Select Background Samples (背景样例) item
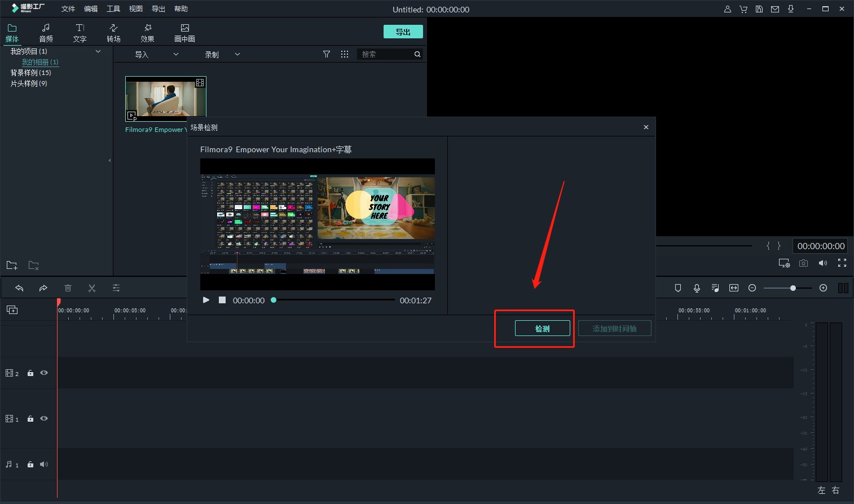 (x=30, y=73)
